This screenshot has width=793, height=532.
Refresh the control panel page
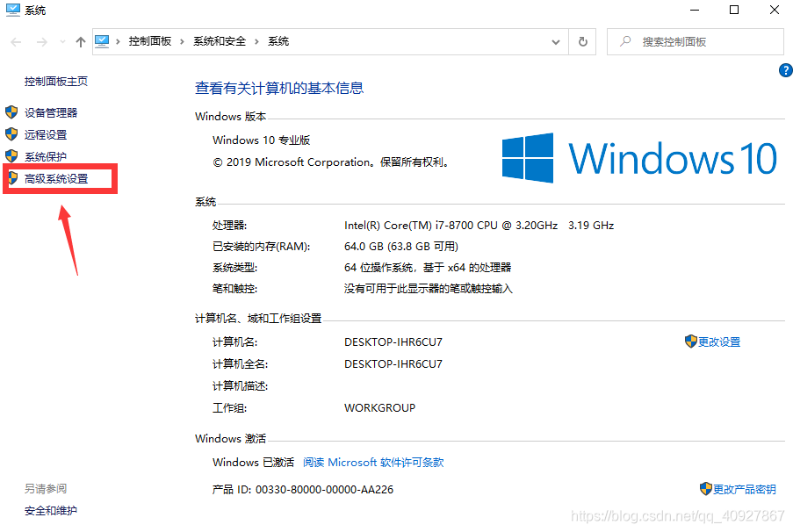pos(582,41)
